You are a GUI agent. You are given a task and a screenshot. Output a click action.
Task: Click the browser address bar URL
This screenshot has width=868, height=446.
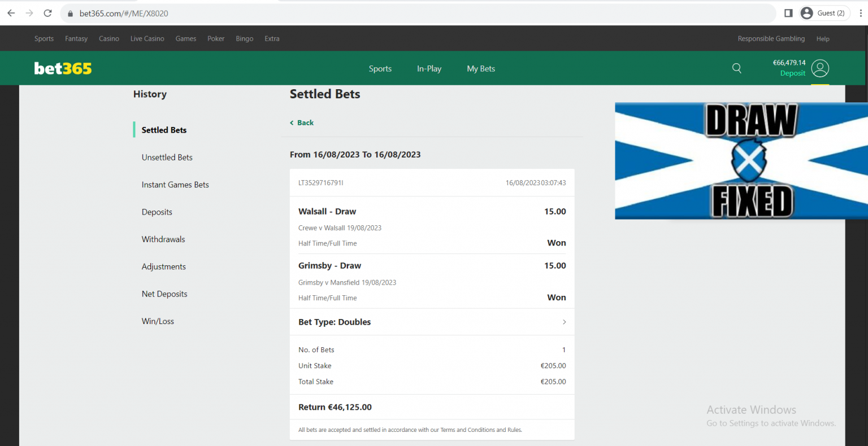[x=124, y=14]
